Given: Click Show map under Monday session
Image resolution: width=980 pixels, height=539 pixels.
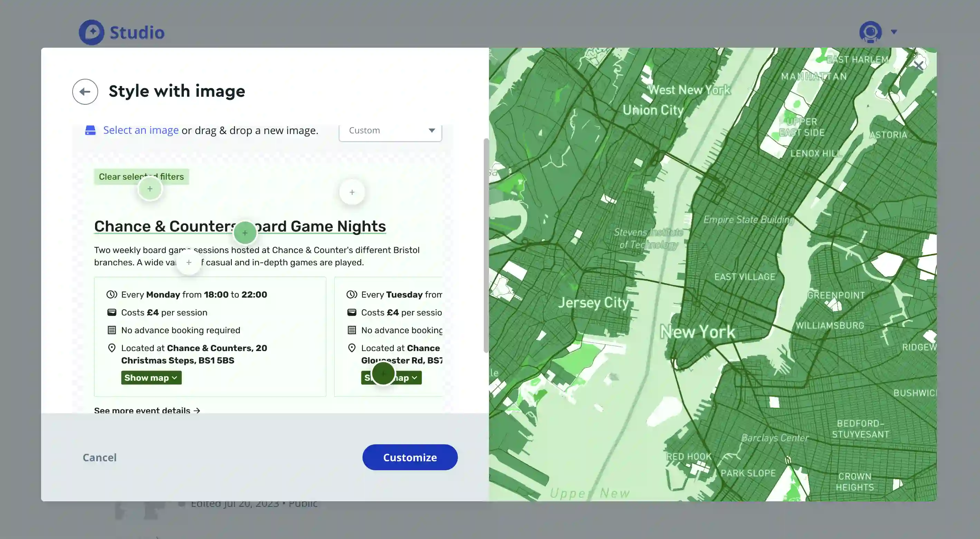Looking at the screenshot, I should pos(151,378).
